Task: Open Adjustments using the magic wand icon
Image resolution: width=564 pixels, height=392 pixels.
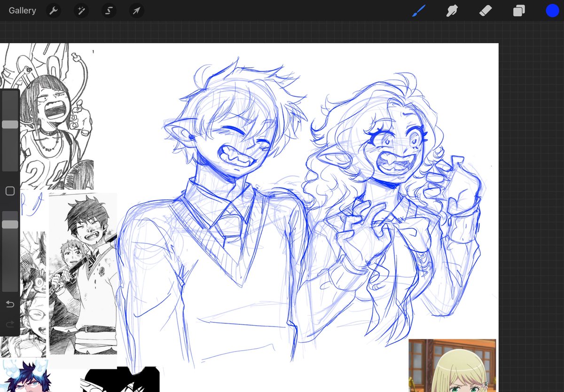Action: (x=81, y=10)
